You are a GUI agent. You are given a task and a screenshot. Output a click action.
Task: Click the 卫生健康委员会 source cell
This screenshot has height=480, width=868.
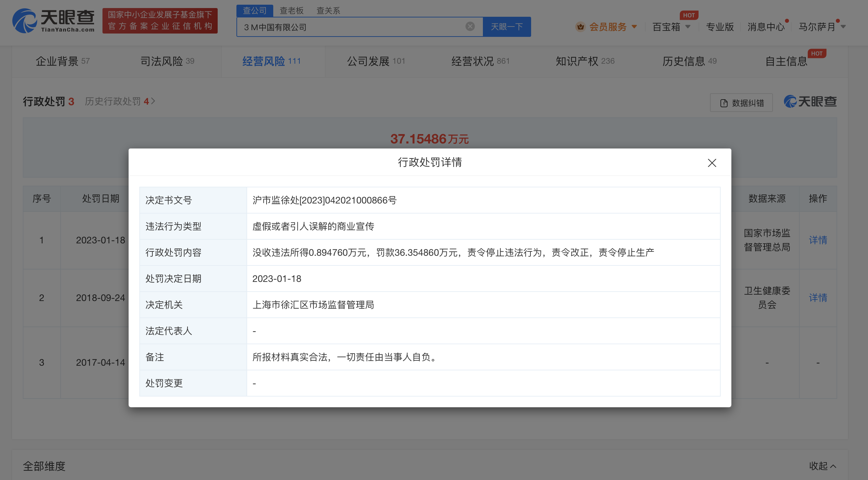(x=767, y=298)
